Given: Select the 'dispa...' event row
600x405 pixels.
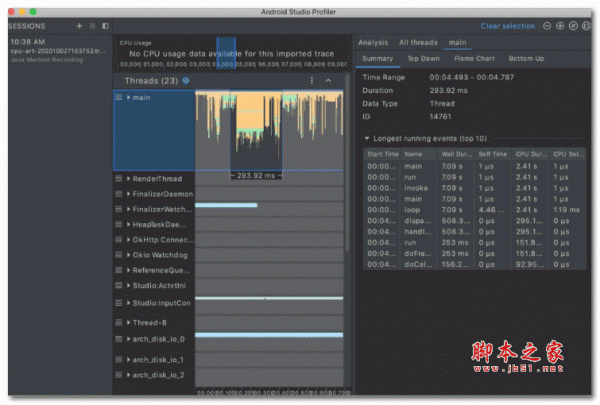Looking at the screenshot, I should tap(474, 221).
